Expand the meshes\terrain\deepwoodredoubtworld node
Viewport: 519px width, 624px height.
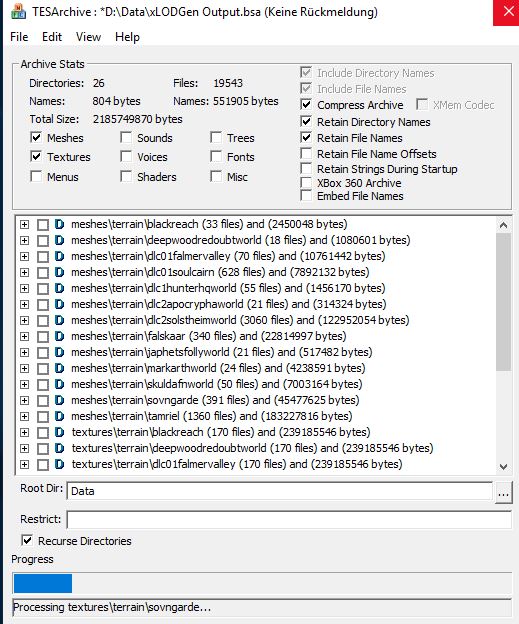[x=24, y=240]
